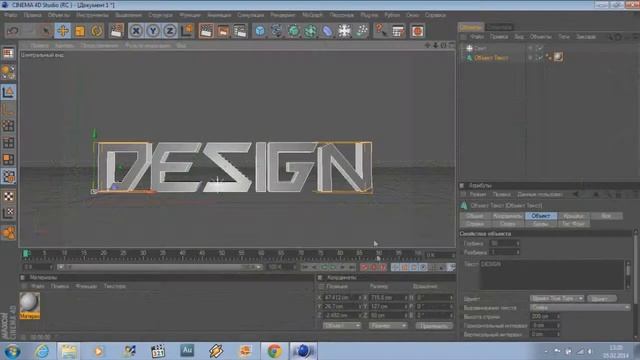Toggle X axis lock
The width and height of the screenshot is (640, 360).
[x=136, y=31]
